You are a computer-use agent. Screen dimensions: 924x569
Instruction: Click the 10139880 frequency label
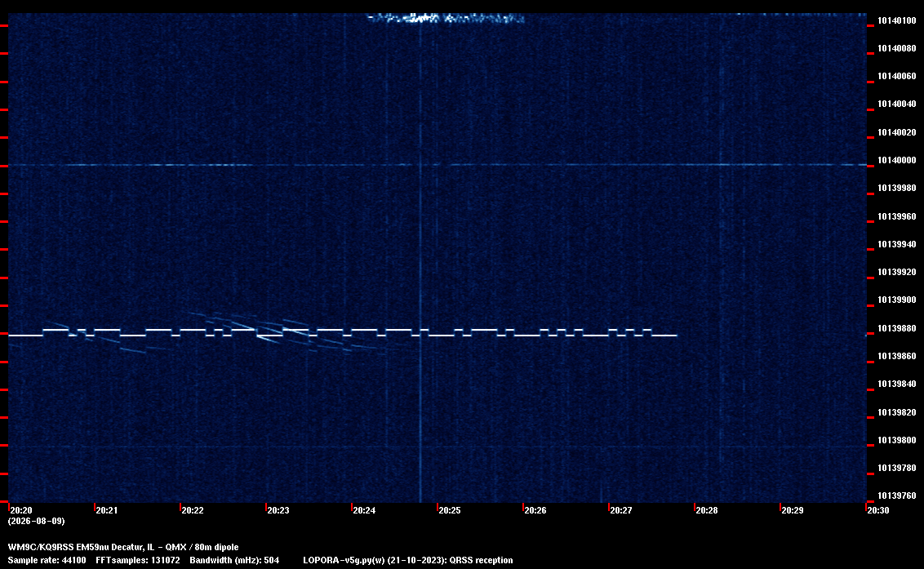896,328
